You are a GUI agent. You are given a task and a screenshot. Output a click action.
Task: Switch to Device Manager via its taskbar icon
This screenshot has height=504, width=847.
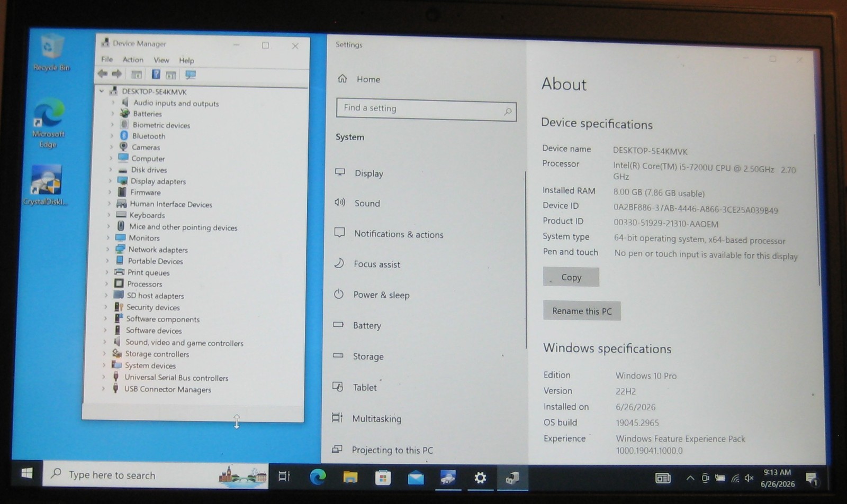[x=512, y=479]
